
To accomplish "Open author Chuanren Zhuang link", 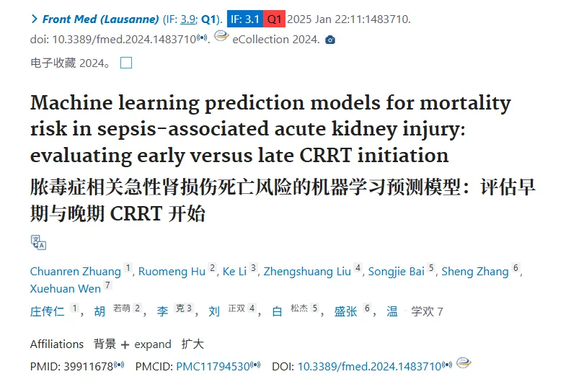I will tap(76, 271).
